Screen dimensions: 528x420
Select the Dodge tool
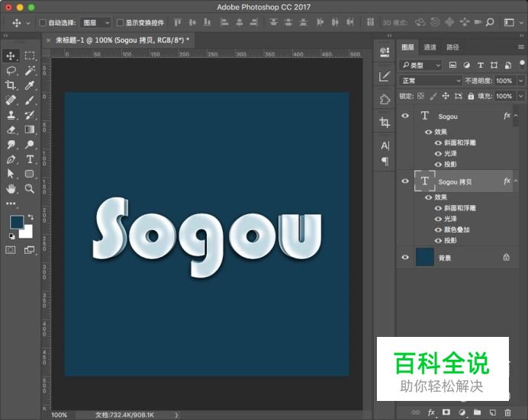click(30, 145)
